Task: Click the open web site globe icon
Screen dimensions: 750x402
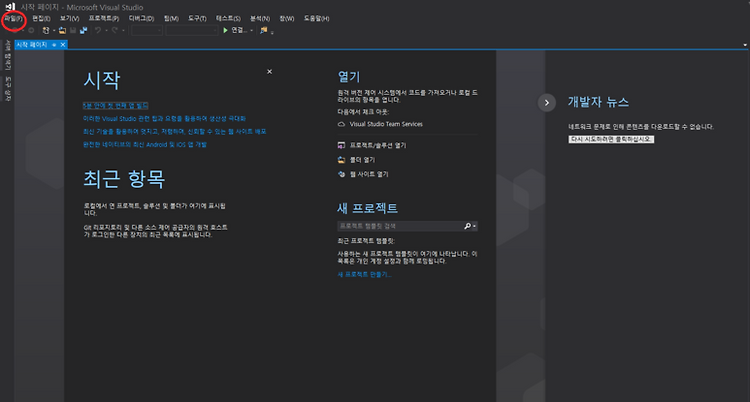Action: tap(341, 174)
